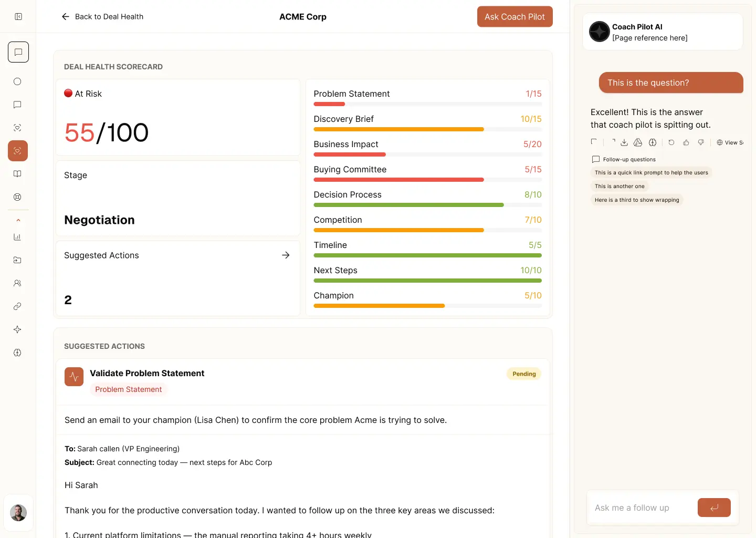Focus the 'Ask me a follow up' field
Screen dimensions: 756x538
642,508
